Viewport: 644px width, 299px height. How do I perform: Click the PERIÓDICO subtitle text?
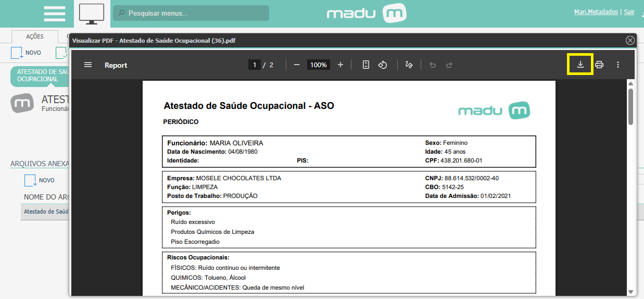pos(181,122)
